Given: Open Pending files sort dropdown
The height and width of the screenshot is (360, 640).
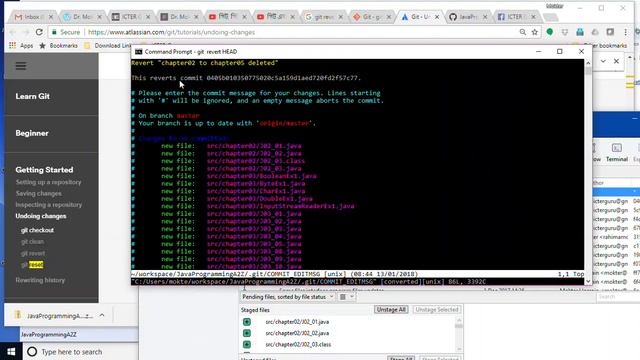Looking at the screenshot, I should pos(288,297).
